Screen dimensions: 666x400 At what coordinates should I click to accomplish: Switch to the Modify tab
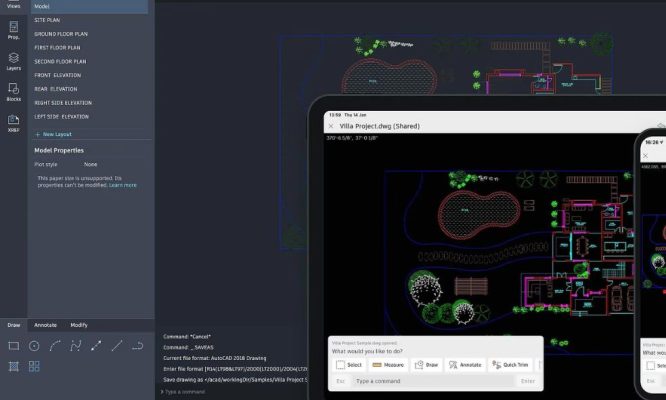[x=79, y=325]
